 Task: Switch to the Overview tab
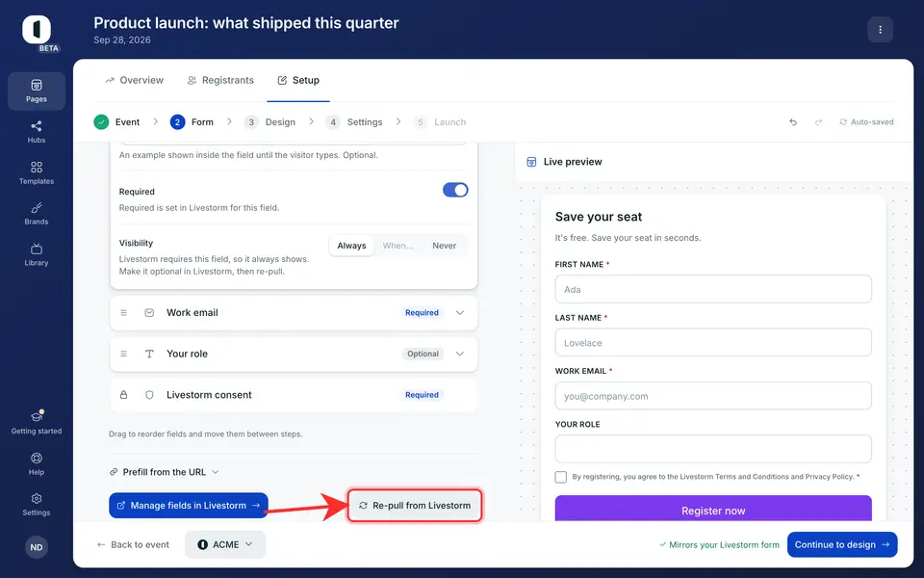[135, 80]
